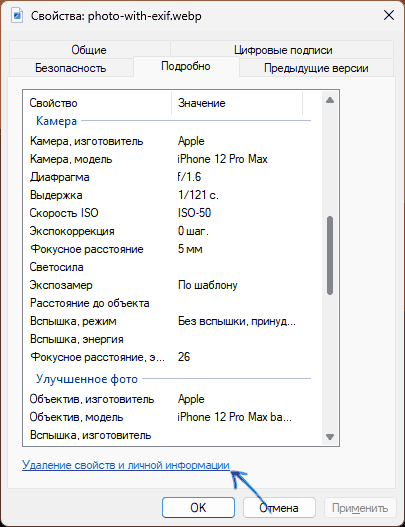Viewport: 405px width, 527px height.
Task: Select the Объектив, модель property row
Action: (170, 417)
